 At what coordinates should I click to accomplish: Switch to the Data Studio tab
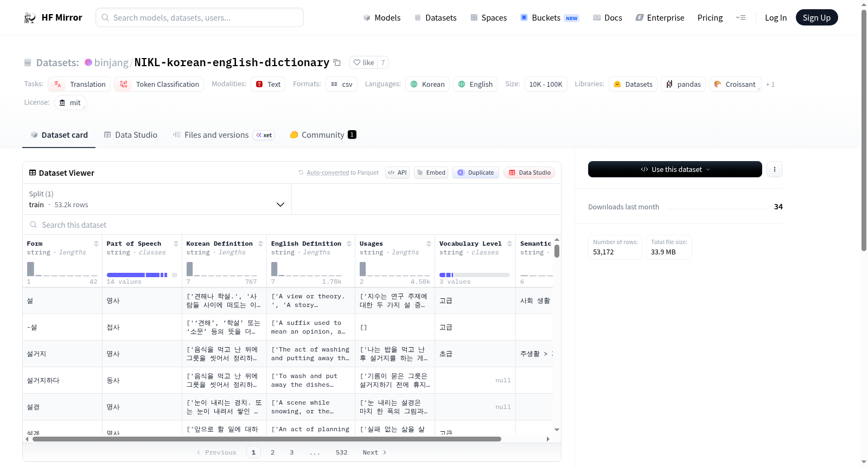pyautogui.click(x=131, y=135)
